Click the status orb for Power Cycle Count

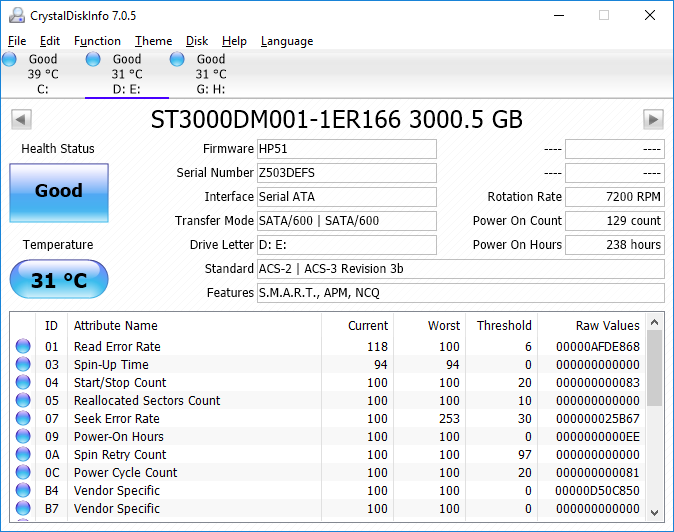23,473
